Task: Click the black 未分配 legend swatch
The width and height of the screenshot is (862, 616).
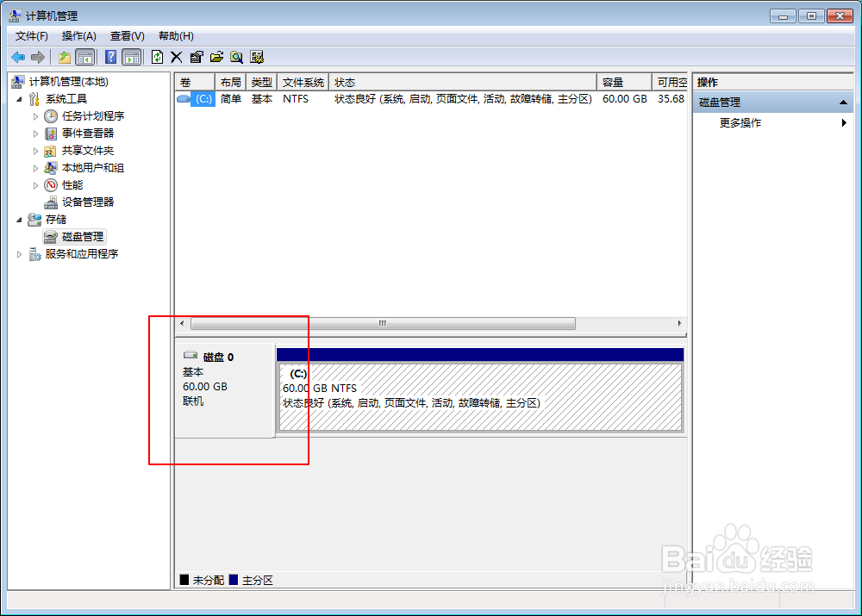Action: [184, 580]
